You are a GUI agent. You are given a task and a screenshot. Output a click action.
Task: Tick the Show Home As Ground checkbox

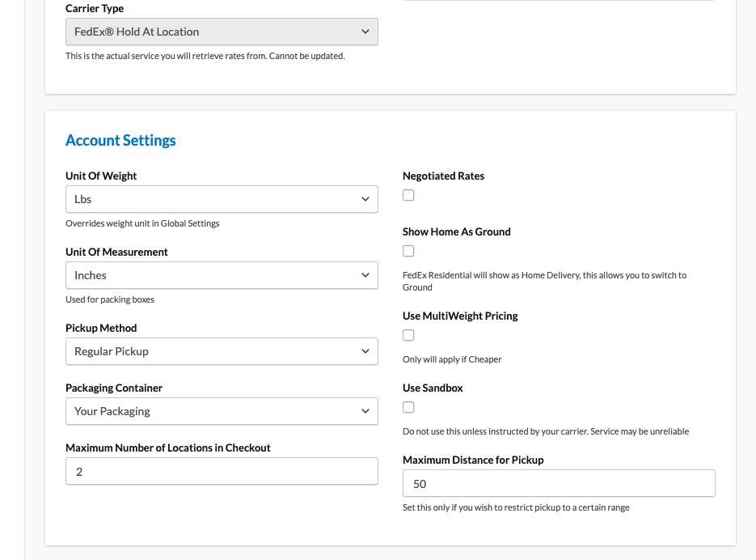point(408,251)
